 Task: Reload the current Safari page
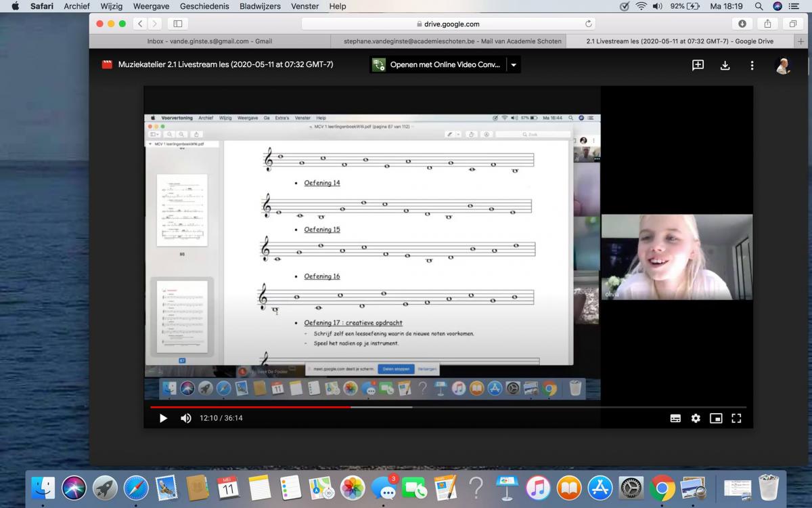pyautogui.click(x=589, y=24)
